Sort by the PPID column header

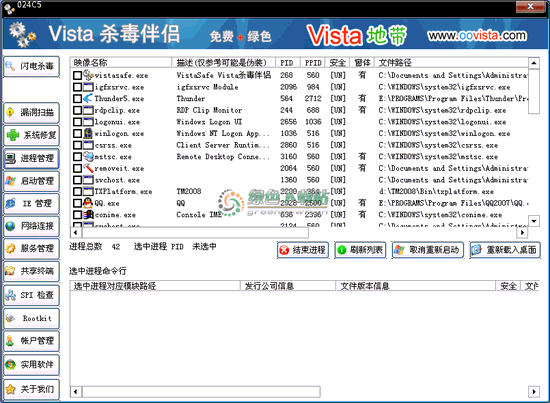[313, 63]
